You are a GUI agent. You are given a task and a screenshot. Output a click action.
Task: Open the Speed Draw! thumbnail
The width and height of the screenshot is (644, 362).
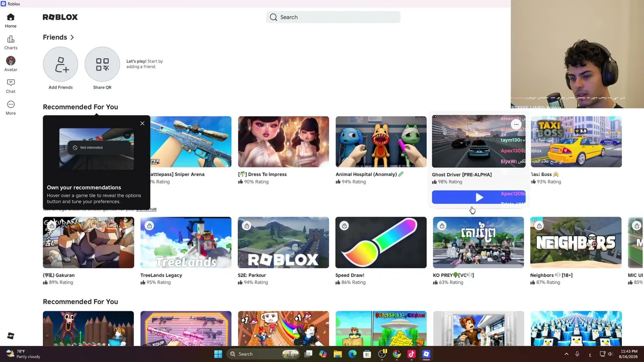point(381,242)
